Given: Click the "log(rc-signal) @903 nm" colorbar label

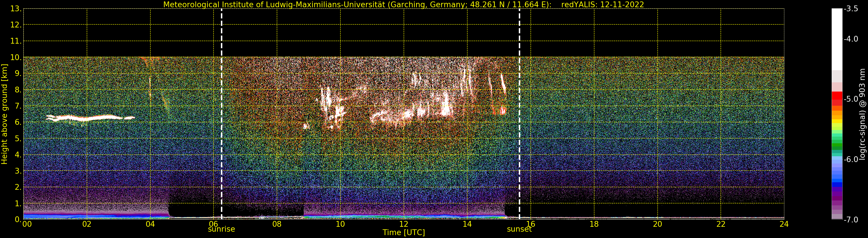Looking at the screenshot, I should pos(862,114).
